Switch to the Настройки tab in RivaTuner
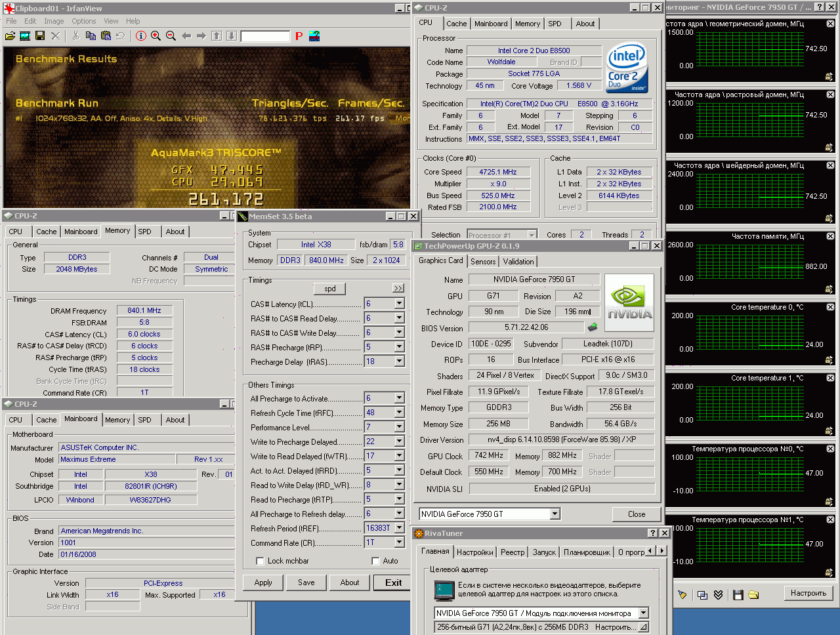 click(474, 552)
